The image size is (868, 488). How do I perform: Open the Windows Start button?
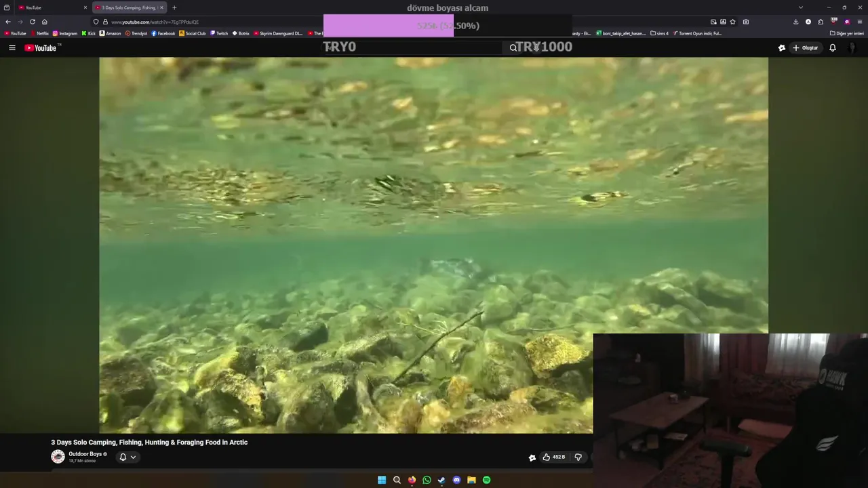(382, 480)
